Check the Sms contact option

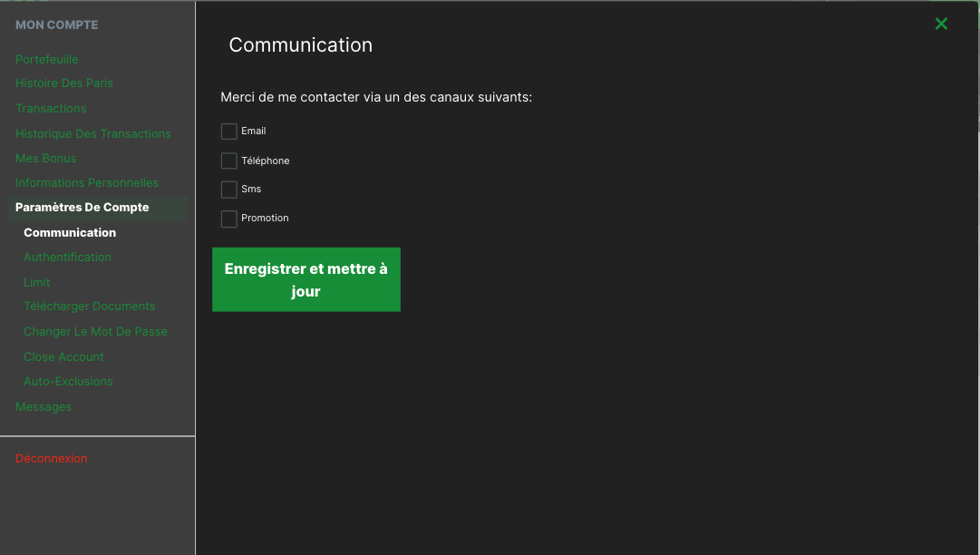click(229, 190)
